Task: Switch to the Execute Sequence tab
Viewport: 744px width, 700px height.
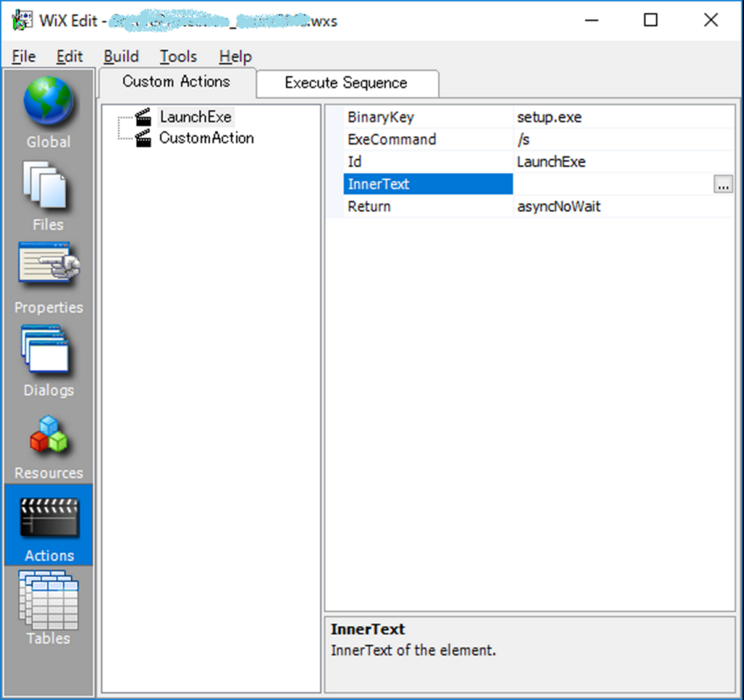Action: [347, 84]
